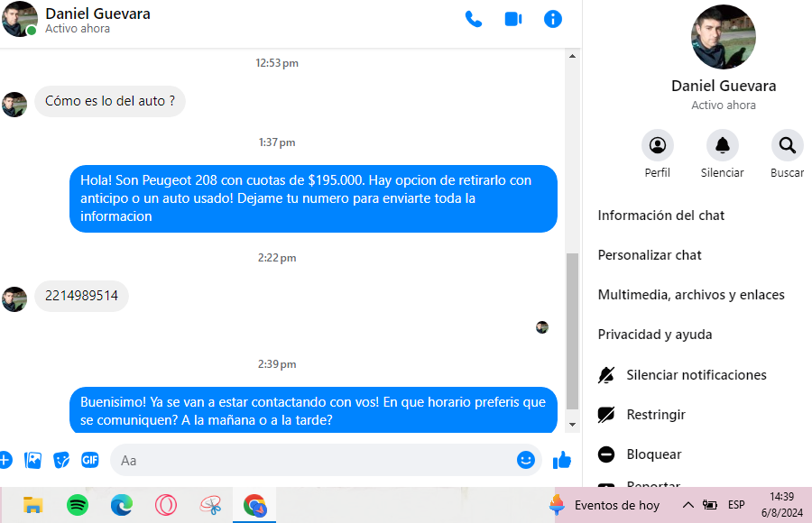Expand Información del chat section

pos(660,216)
